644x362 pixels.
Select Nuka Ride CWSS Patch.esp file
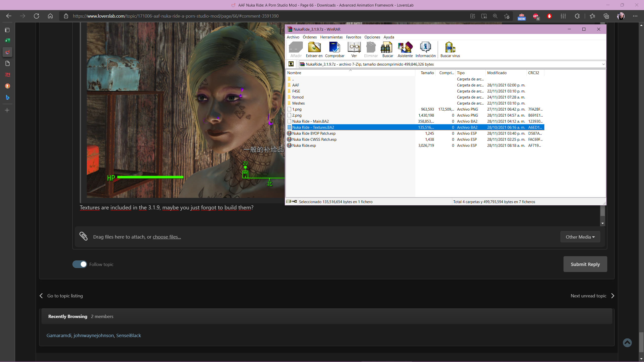[415, 140]
